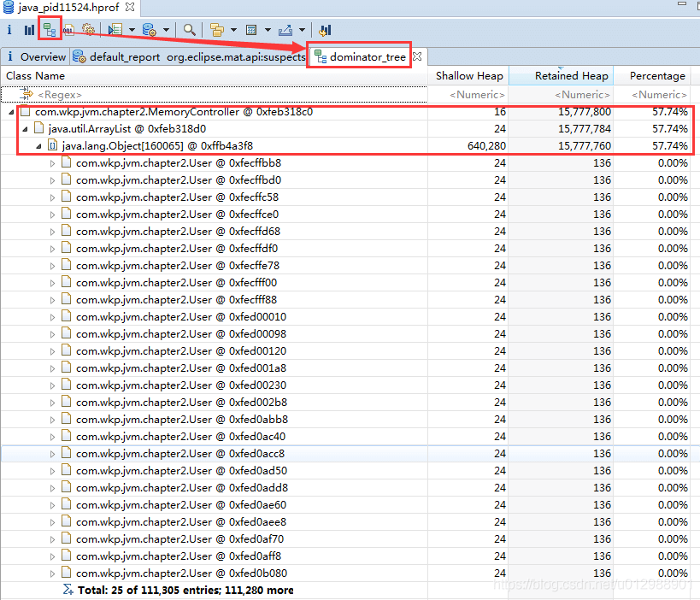Switch to the default_report suspects tab
Screen dimensions: 700x600
189,56
